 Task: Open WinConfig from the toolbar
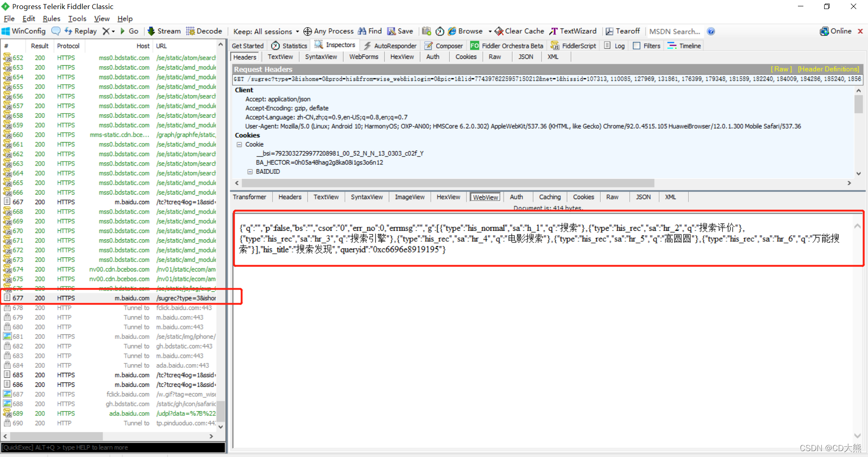[24, 31]
